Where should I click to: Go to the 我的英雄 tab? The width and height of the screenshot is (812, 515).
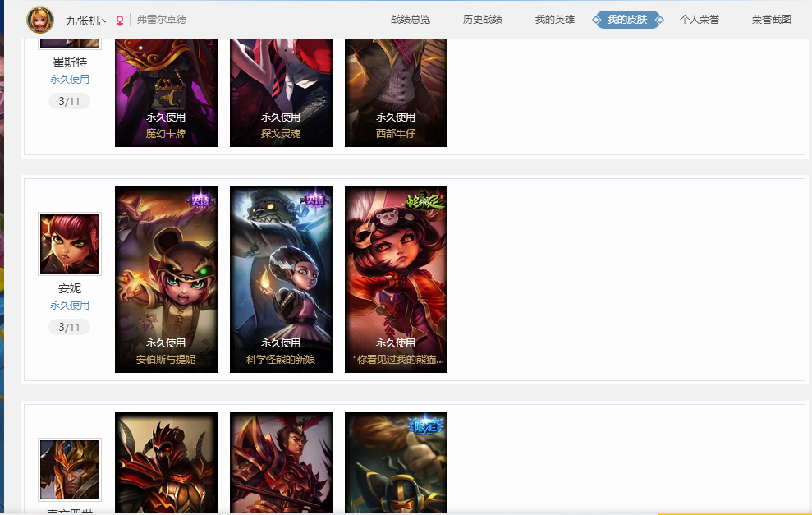point(555,20)
